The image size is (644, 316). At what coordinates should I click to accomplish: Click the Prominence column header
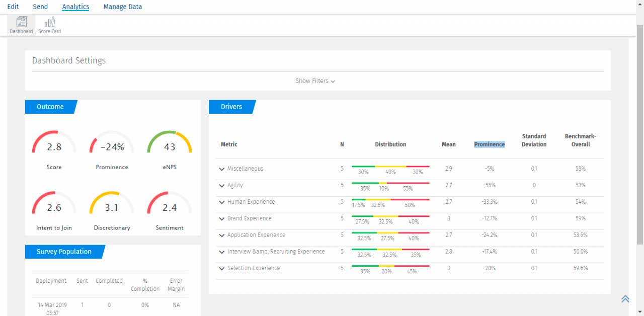coord(490,144)
